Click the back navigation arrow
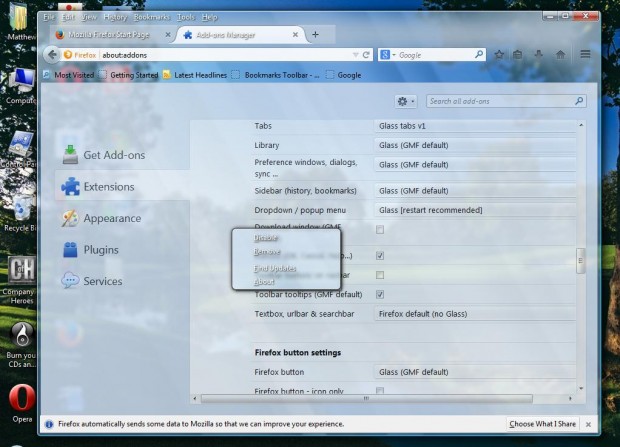 [x=52, y=55]
